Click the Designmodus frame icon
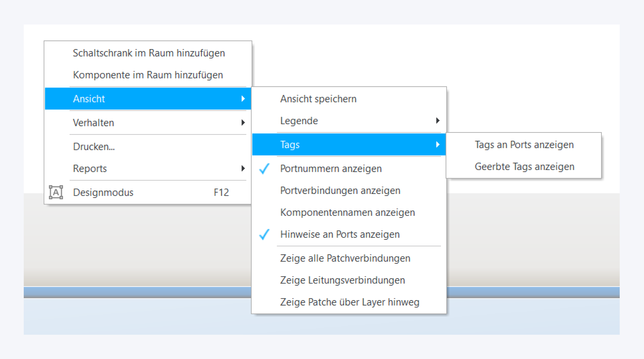Image resolution: width=644 pixels, height=359 pixels. 56,192
